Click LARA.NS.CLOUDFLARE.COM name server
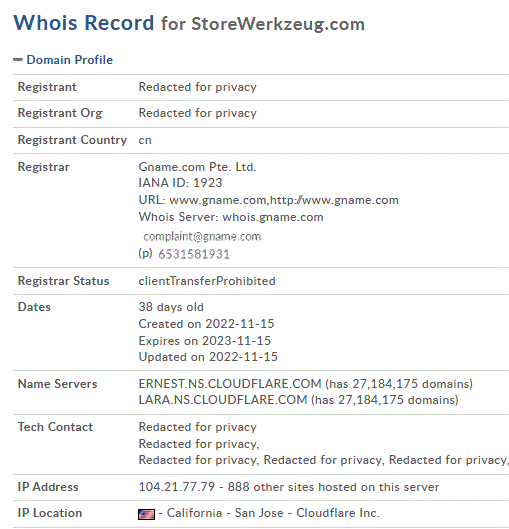This screenshot has width=509, height=529. (x=223, y=400)
